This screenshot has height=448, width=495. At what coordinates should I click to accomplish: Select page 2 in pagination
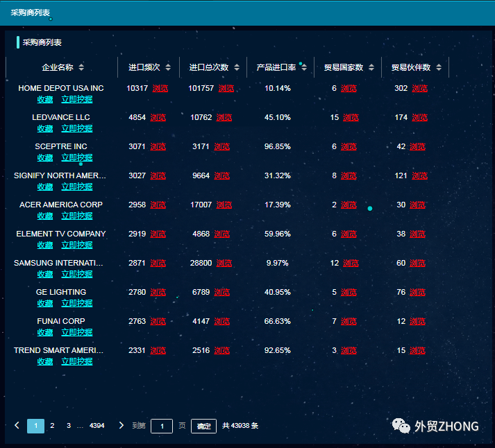pos(52,426)
